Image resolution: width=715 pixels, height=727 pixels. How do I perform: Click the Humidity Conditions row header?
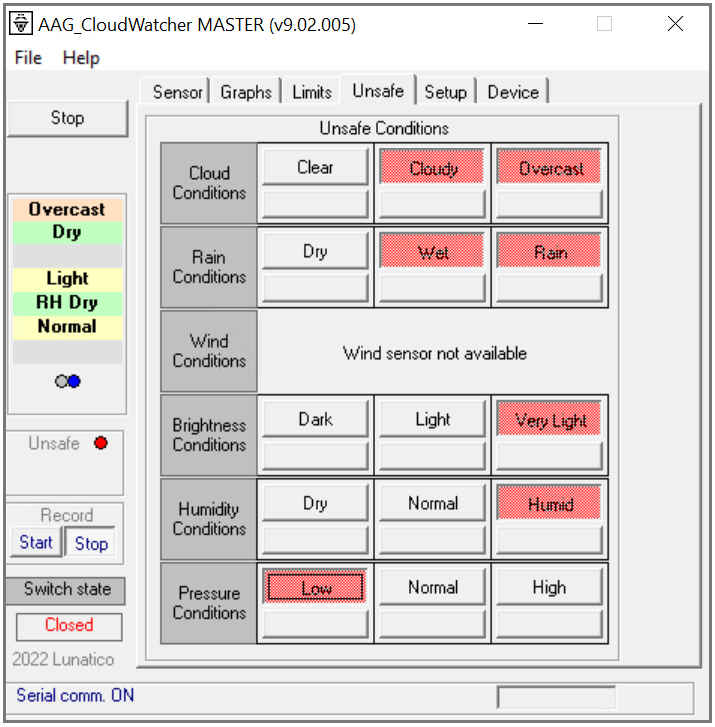pyautogui.click(x=209, y=519)
